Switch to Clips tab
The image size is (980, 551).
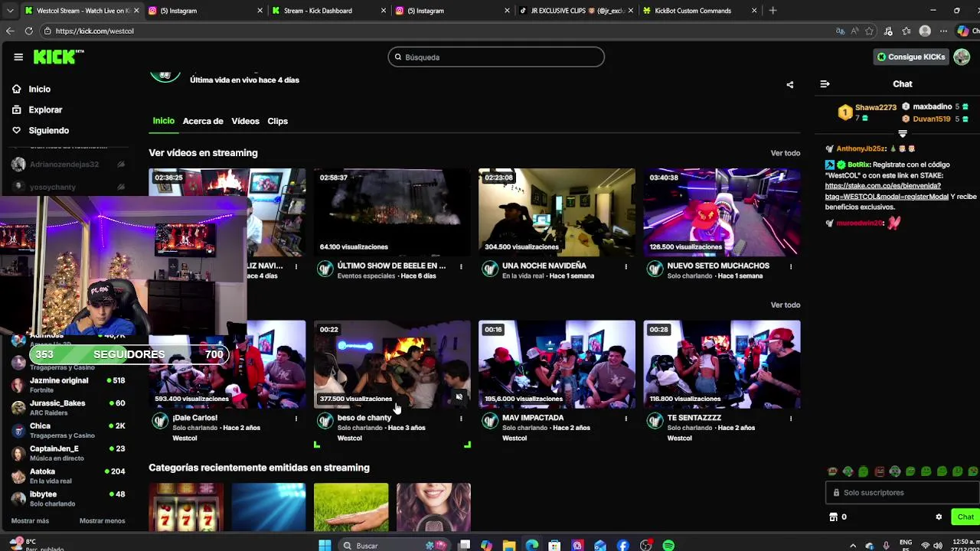click(x=277, y=121)
